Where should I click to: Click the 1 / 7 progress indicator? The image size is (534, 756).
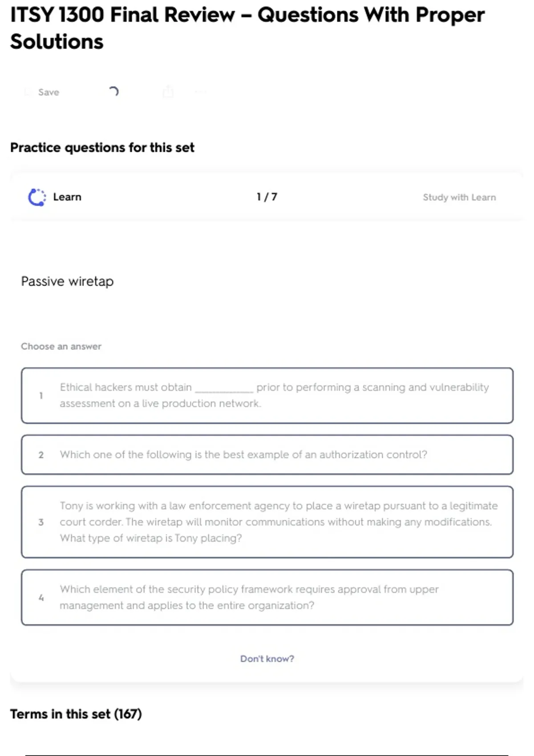267,197
